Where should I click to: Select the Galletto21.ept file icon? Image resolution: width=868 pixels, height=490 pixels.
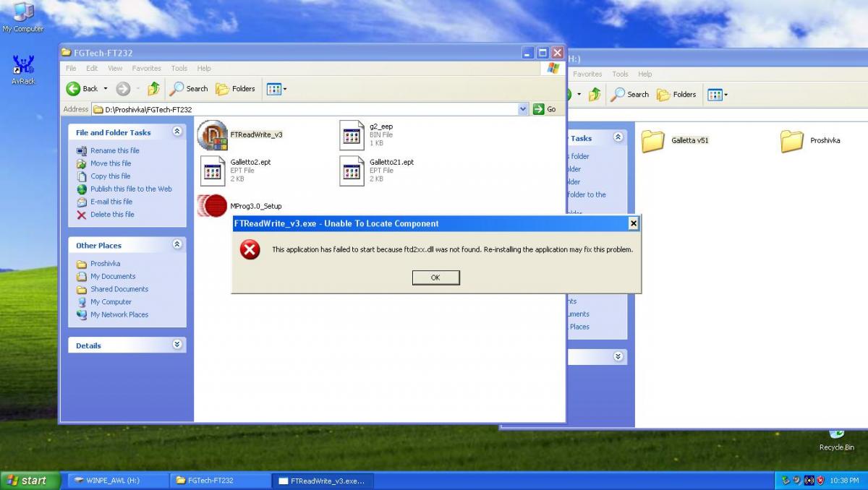(x=352, y=171)
